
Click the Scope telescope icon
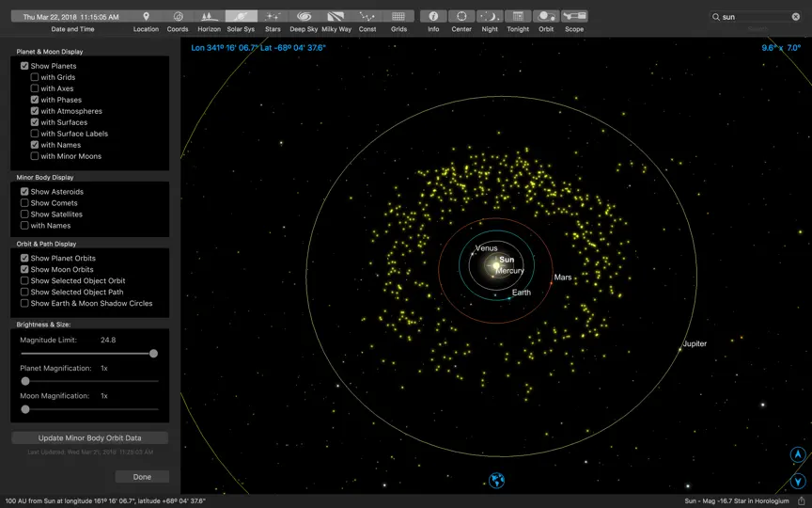(574, 17)
